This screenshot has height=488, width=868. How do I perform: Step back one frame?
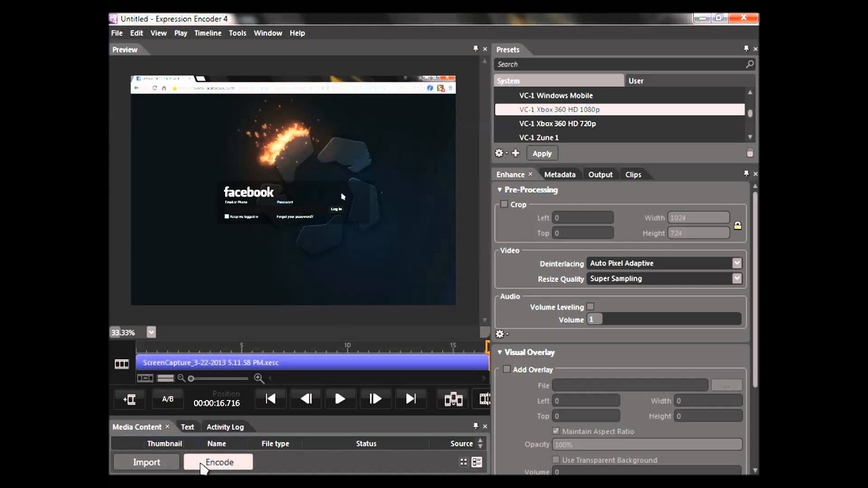306,399
